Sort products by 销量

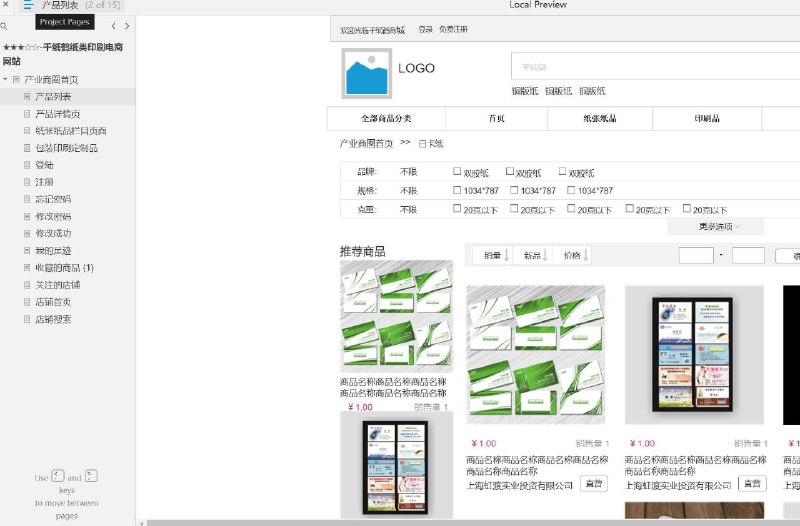pos(492,255)
